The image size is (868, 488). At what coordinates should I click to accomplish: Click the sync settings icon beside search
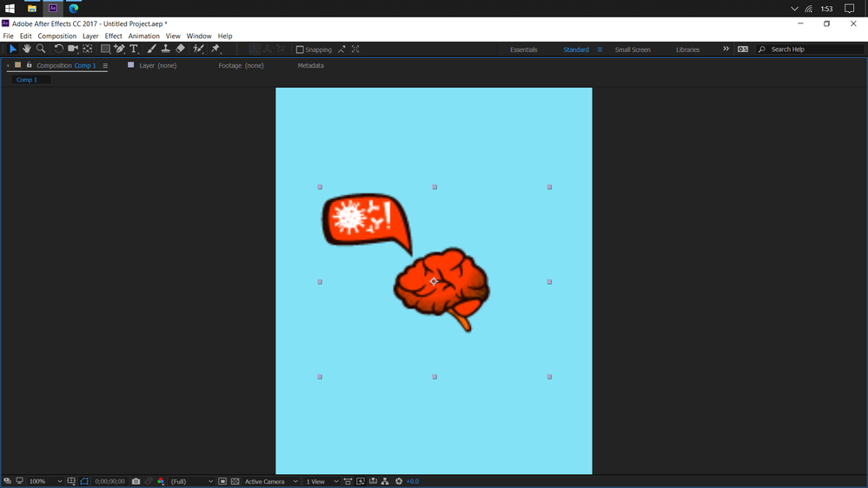743,49
